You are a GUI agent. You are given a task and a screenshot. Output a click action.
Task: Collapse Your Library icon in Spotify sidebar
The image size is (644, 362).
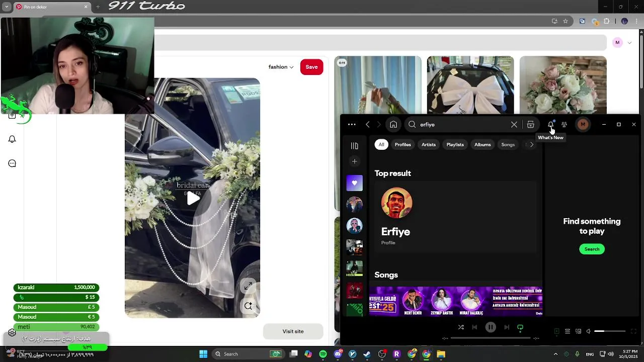[355, 146]
